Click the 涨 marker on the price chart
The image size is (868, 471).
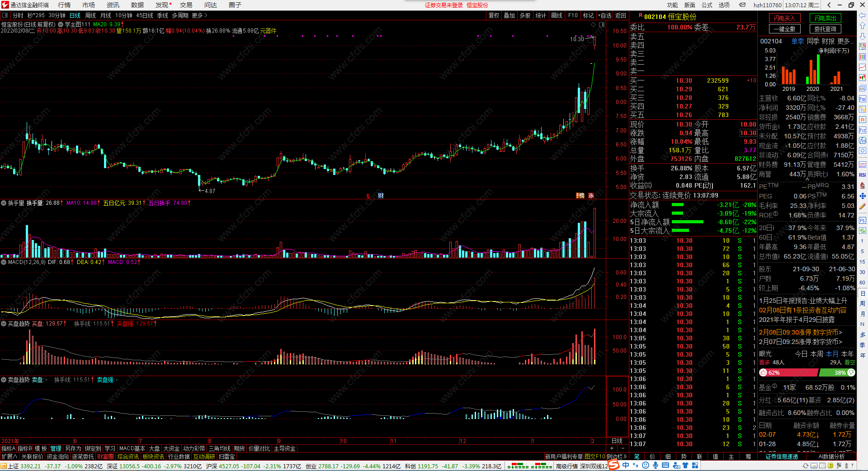(591, 196)
